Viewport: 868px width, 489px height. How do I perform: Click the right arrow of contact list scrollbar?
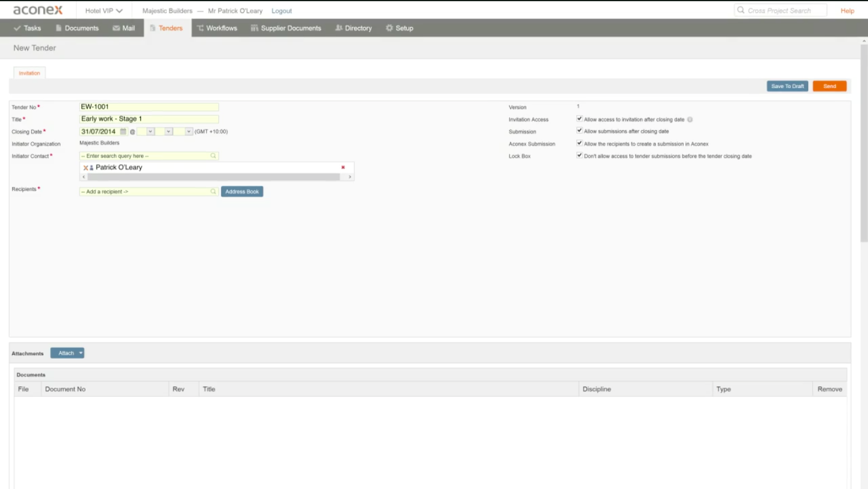[x=350, y=177]
